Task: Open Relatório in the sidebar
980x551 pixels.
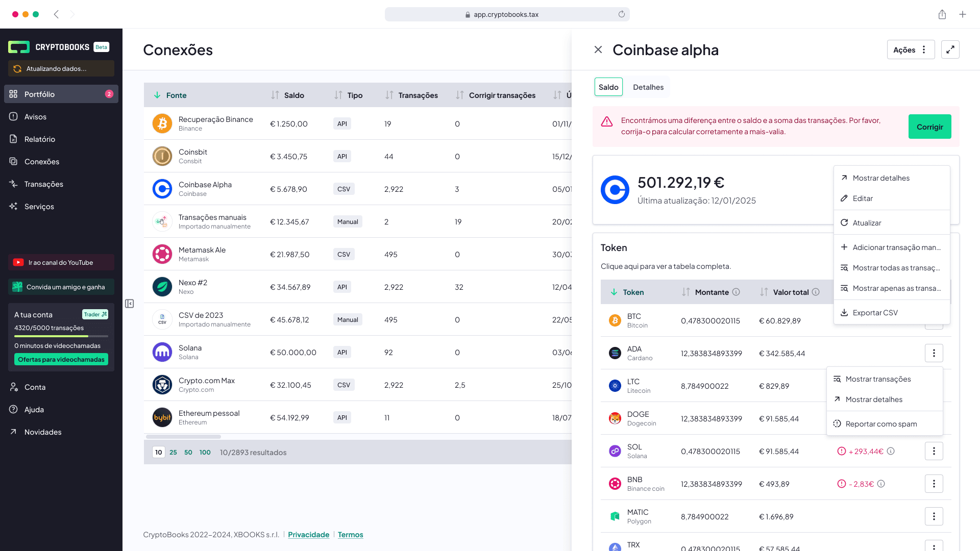Action: (x=61, y=139)
